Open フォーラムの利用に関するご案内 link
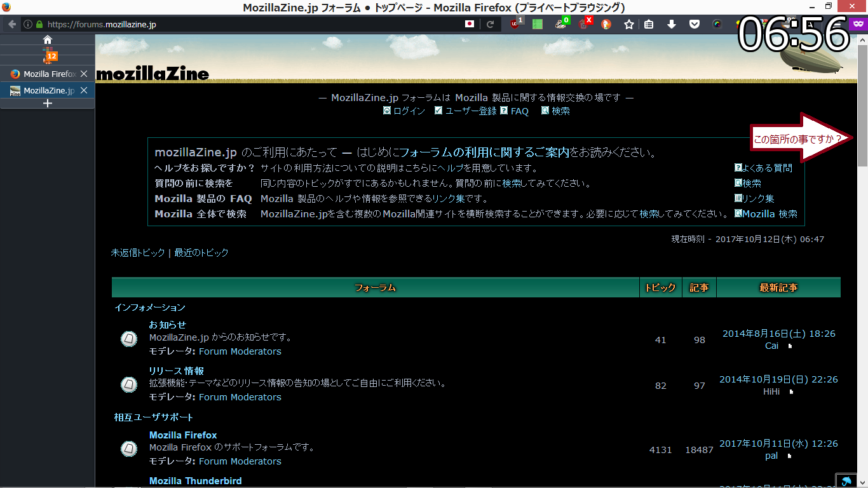868x488 pixels. point(484,152)
